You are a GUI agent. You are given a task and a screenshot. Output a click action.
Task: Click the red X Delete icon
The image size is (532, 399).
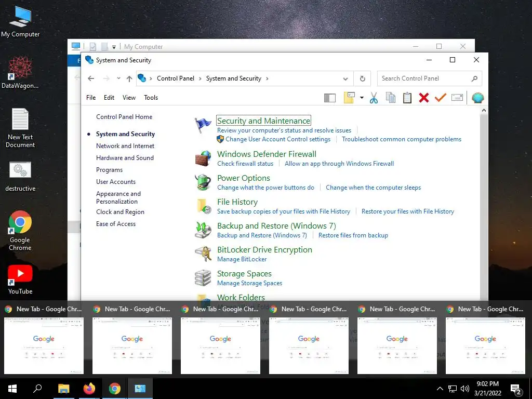[x=424, y=98]
